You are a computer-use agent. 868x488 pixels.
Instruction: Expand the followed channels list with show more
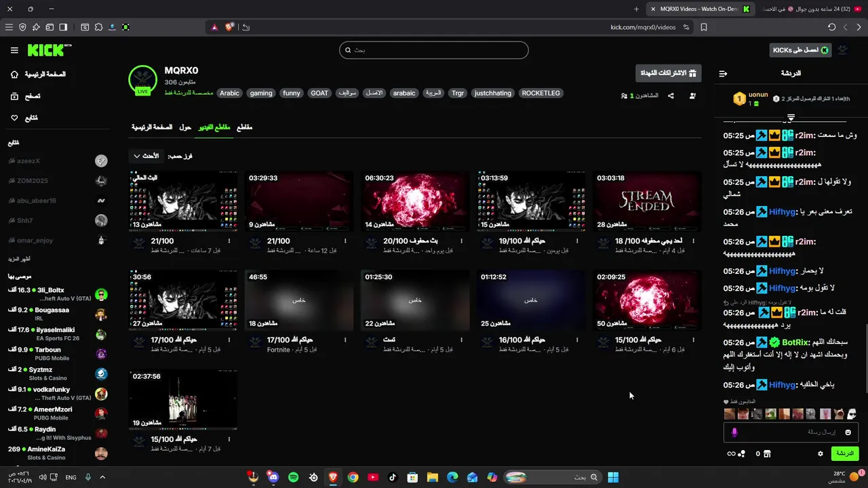click(19, 259)
